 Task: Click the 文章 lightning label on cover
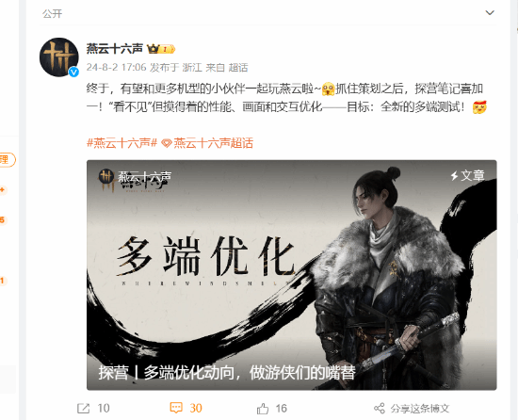[x=468, y=175]
